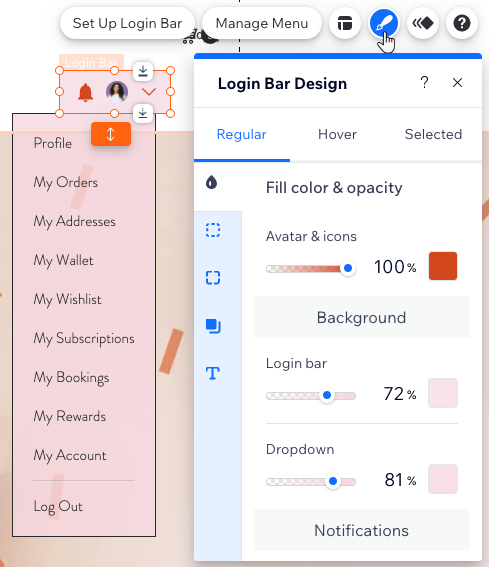The image size is (489, 567).
Task: Expand the login bar dropdown chevron
Action: coord(149,92)
